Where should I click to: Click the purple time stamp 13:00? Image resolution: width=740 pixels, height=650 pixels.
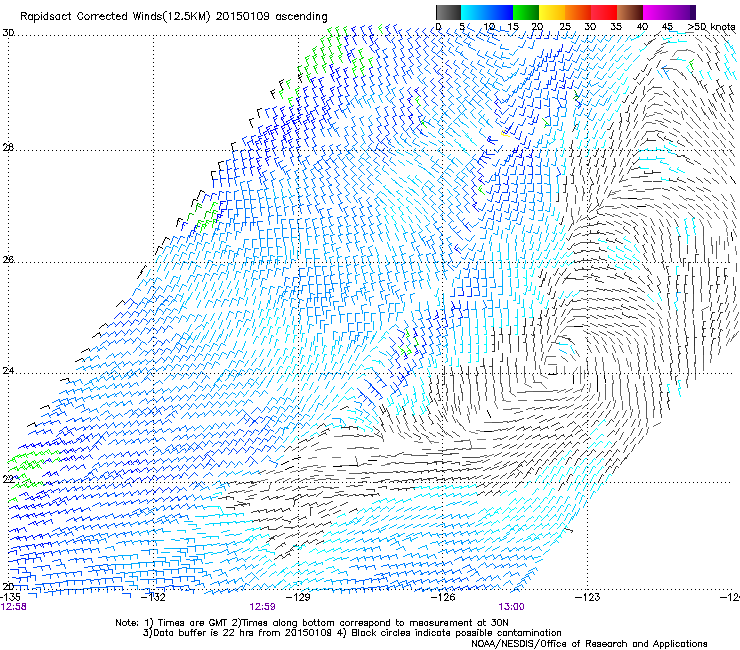[512, 607]
